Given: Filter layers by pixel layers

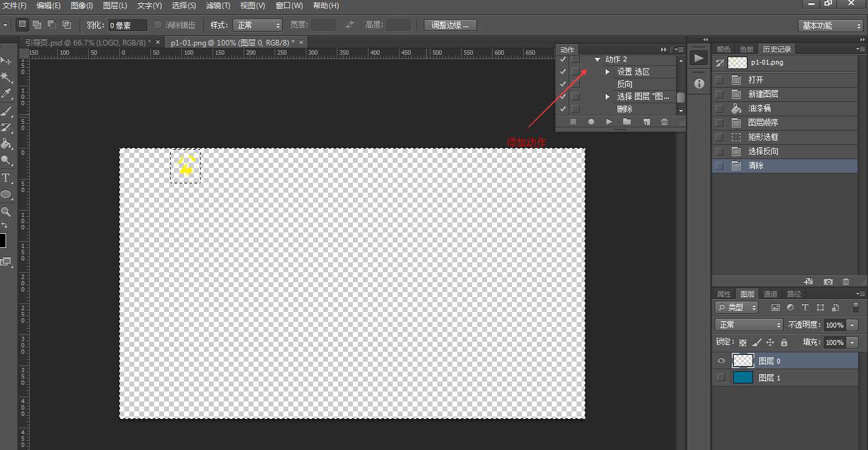Looking at the screenshot, I should coord(775,307).
